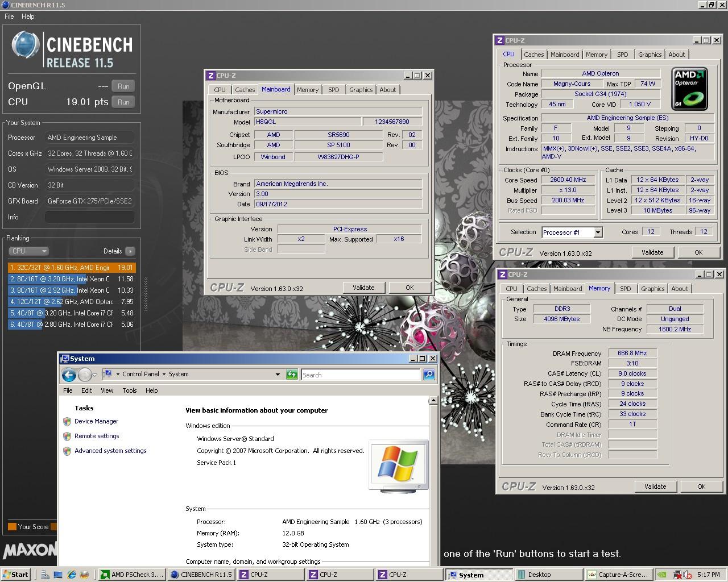Screen dimensions: 728x582
Task: Open the CPU dropdown in the Ranking panel
Action: pos(28,251)
